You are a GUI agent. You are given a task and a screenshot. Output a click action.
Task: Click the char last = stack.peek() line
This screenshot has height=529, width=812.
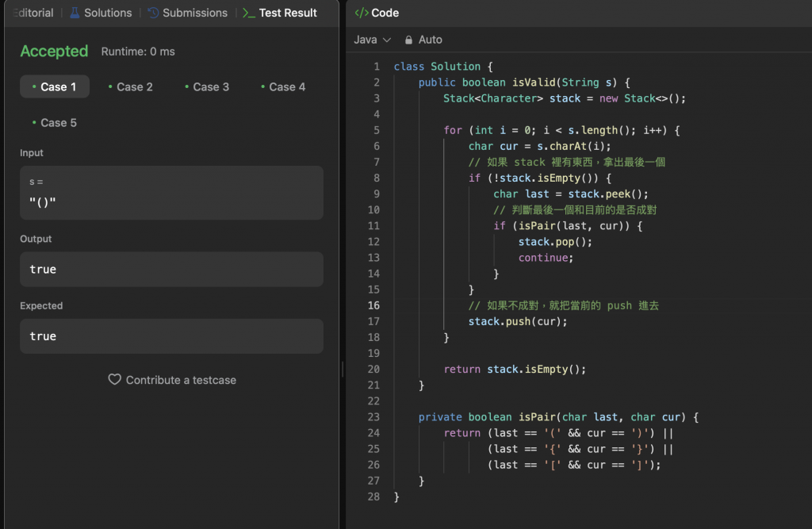[x=571, y=194]
